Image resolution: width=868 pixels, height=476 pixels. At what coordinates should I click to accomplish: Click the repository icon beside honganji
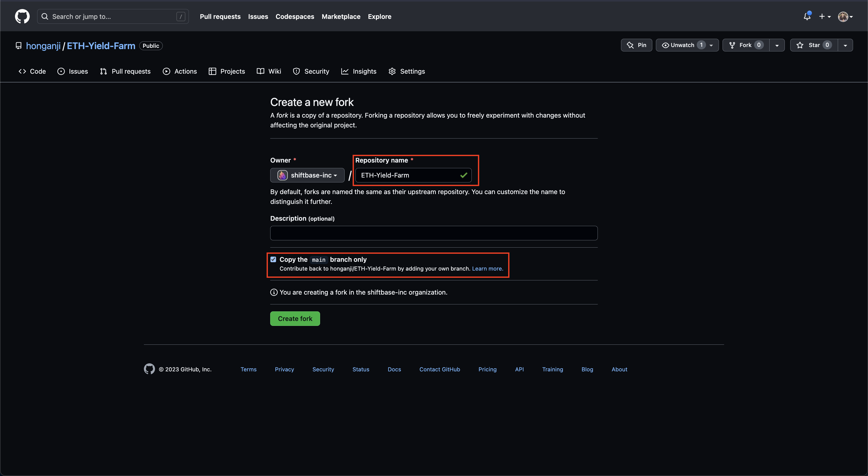point(19,45)
